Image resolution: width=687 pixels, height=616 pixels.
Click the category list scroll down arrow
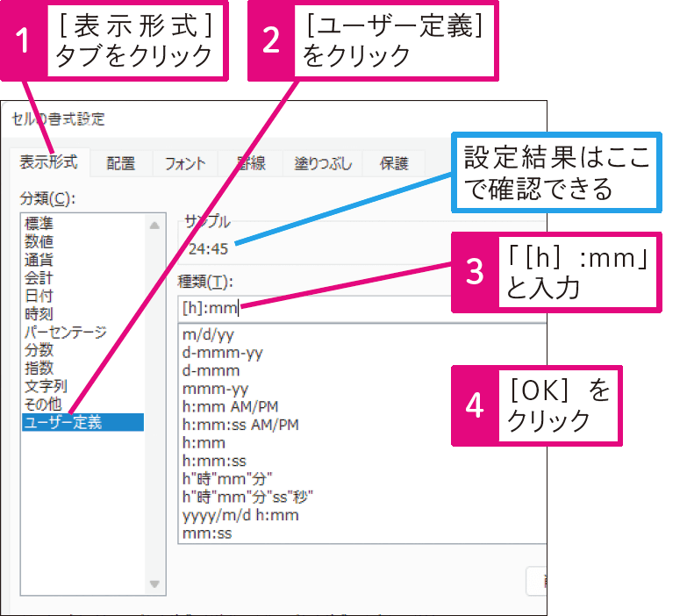point(154,584)
